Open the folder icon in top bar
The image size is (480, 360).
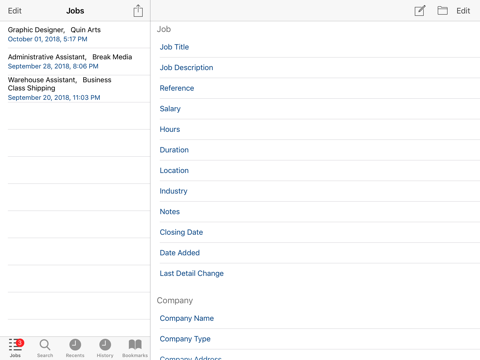(x=442, y=11)
